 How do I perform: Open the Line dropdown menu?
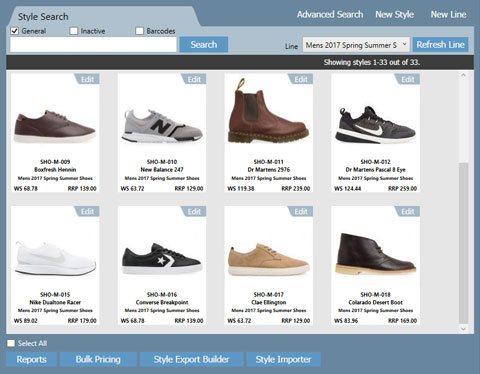356,45
